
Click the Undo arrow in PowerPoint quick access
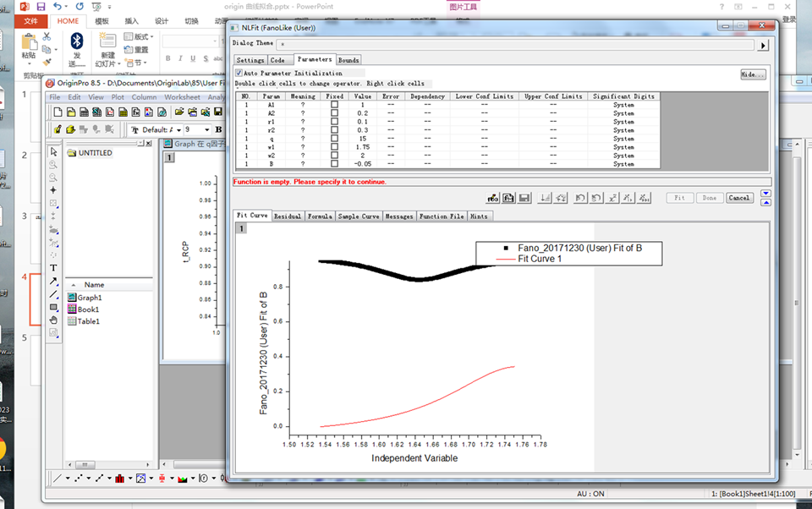(57, 6)
